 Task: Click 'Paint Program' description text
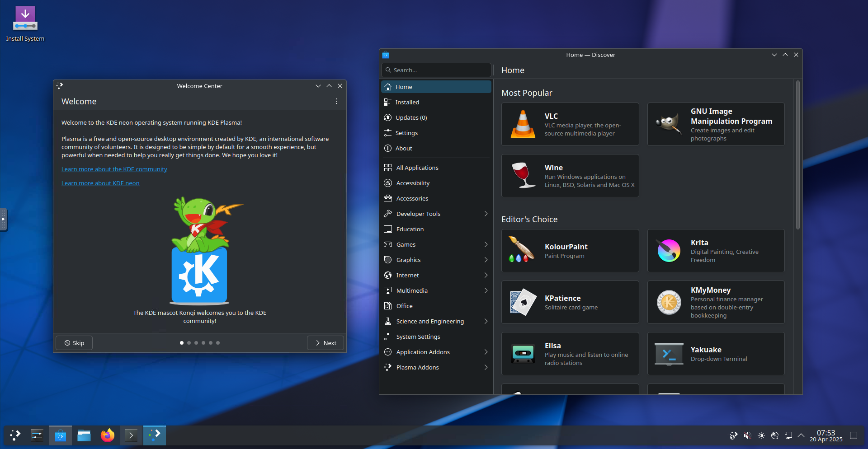click(x=564, y=256)
